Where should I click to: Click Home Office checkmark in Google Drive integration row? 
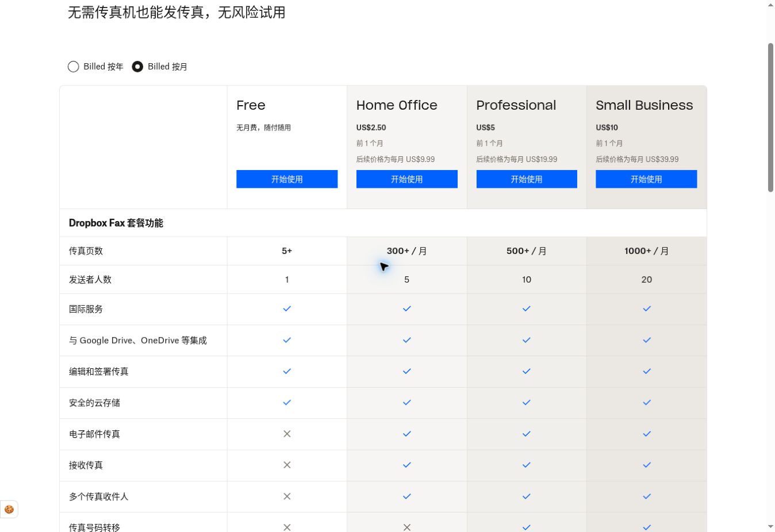[407, 340]
